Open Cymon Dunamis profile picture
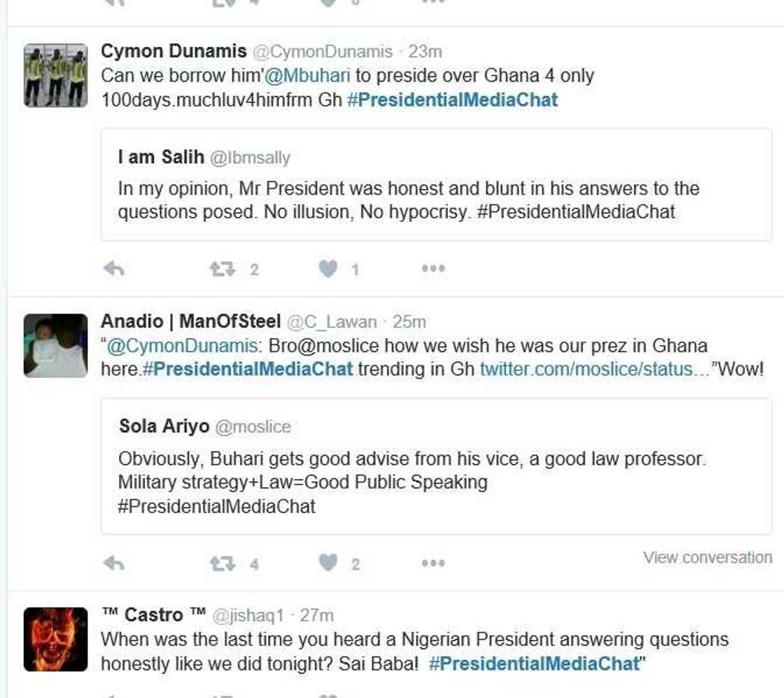This screenshot has height=698, width=784. pos(56,76)
